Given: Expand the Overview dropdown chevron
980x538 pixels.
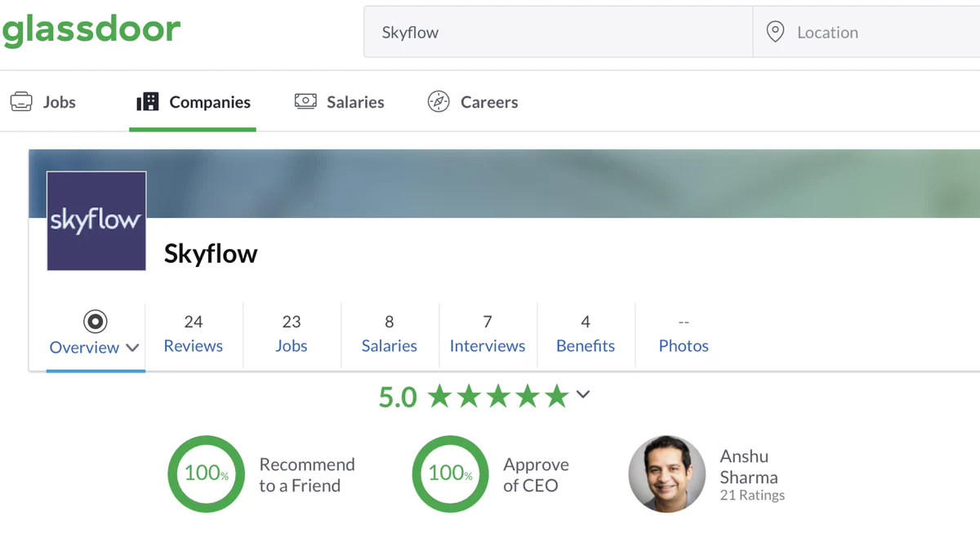Looking at the screenshot, I should point(132,348).
